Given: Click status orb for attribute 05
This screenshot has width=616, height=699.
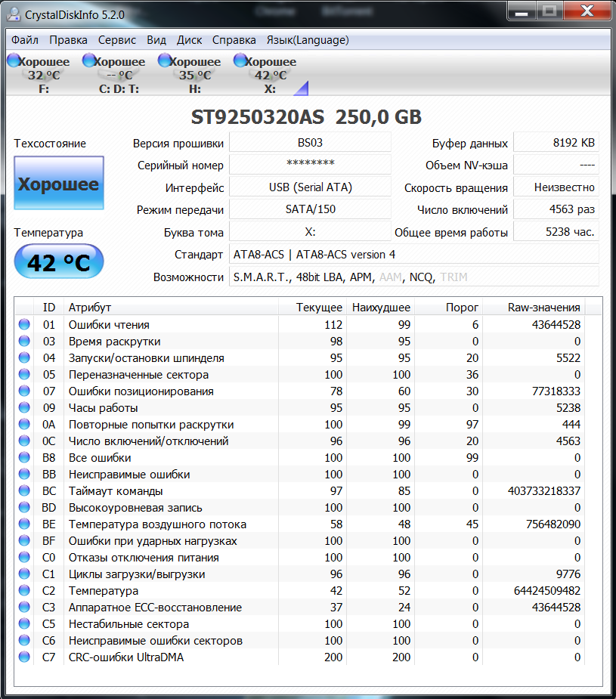Looking at the screenshot, I should [x=24, y=374].
